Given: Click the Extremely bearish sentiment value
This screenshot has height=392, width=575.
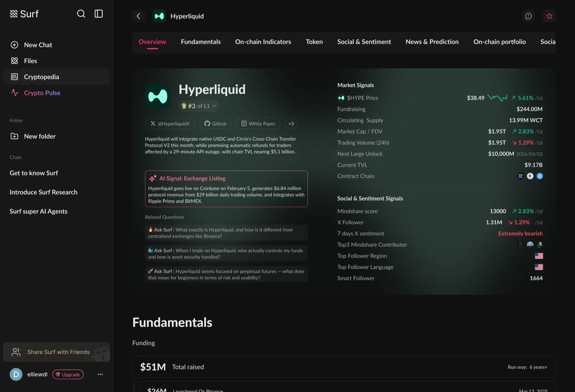Looking at the screenshot, I should click(x=520, y=234).
